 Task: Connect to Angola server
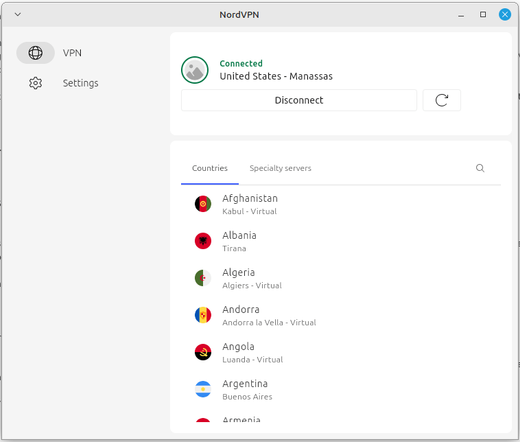coord(341,352)
